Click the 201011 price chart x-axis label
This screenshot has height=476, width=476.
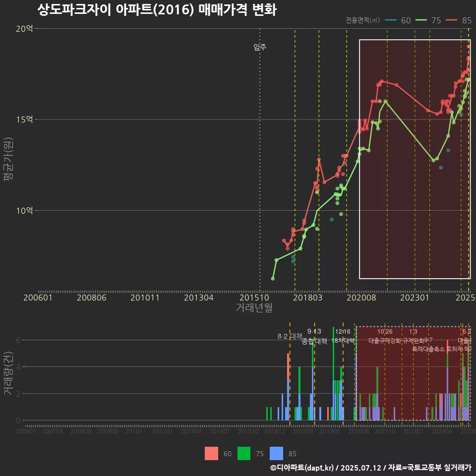pos(145,297)
